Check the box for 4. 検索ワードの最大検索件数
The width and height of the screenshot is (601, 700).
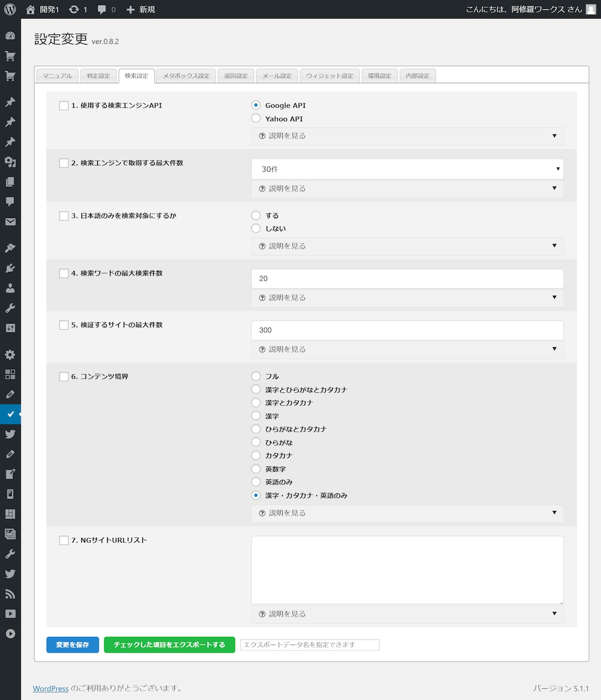click(64, 273)
